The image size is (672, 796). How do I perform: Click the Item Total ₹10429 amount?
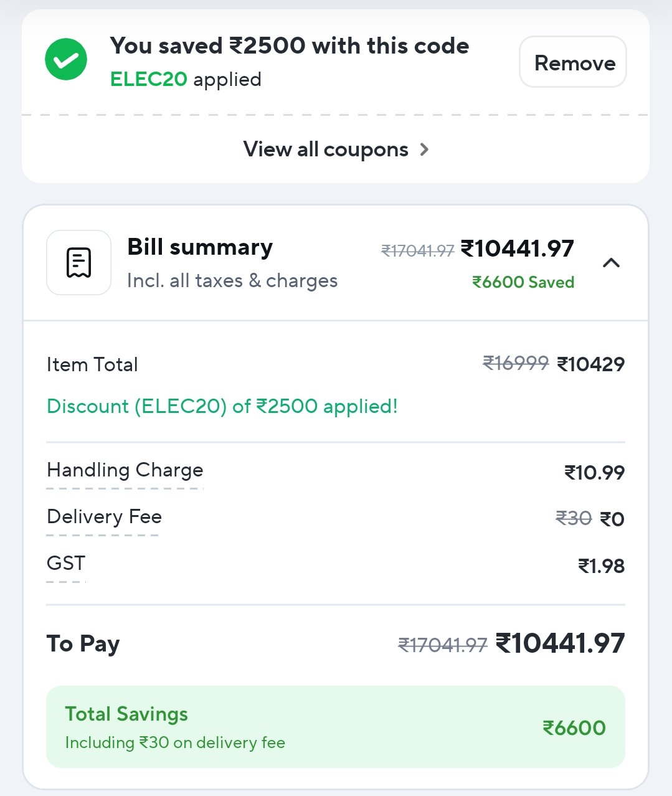590,364
